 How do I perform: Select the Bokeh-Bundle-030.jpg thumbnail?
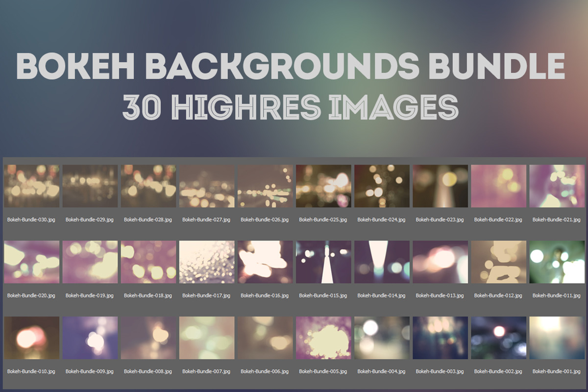tap(31, 186)
